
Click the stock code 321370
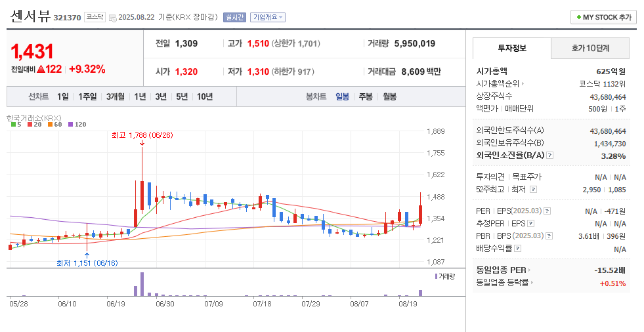(68, 18)
